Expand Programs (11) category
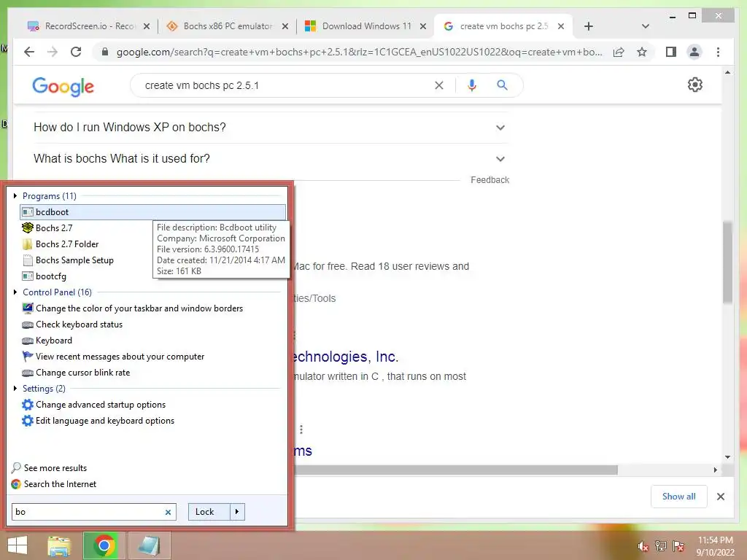The image size is (747, 560). click(15, 195)
